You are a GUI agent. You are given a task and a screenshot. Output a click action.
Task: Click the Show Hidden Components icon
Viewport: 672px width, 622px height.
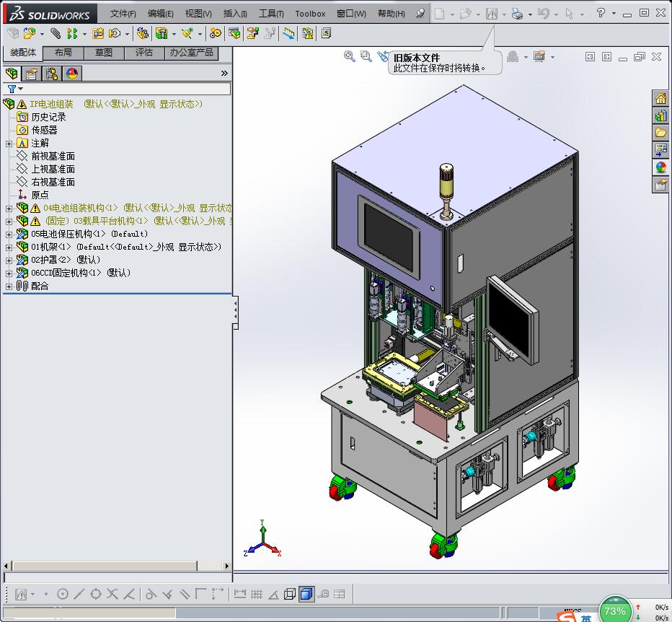pos(142,33)
